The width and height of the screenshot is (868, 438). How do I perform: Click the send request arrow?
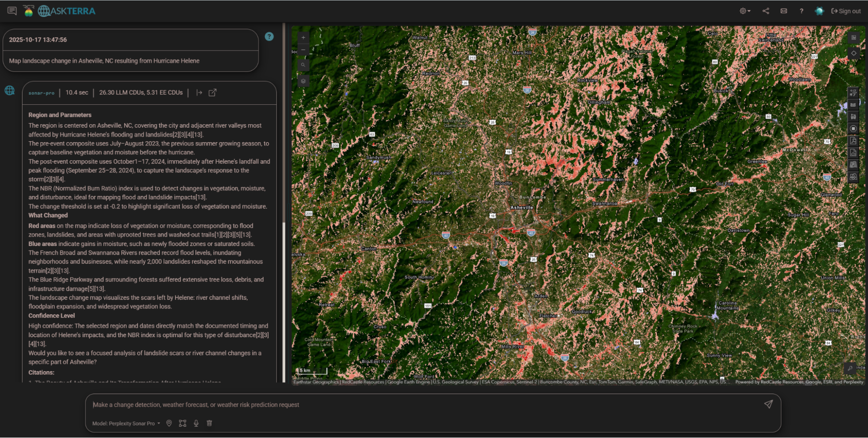click(x=768, y=404)
